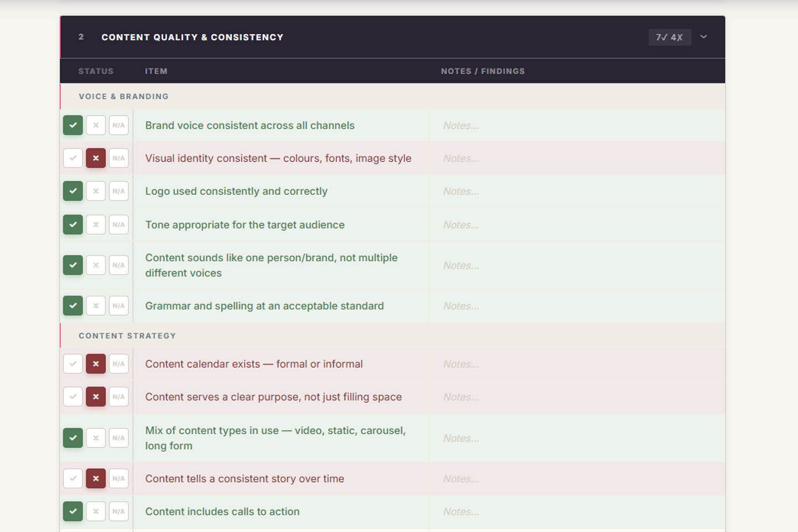The image size is (798, 532).
Task: Set 'Mix of content types' row to N/A
Action: point(119,438)
